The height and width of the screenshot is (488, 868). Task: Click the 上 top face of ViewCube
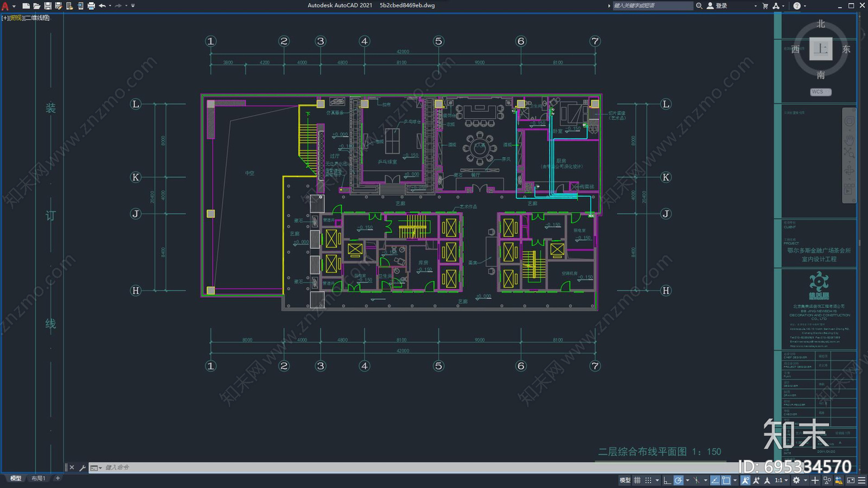pyautogui.click(x=821, y=49)
